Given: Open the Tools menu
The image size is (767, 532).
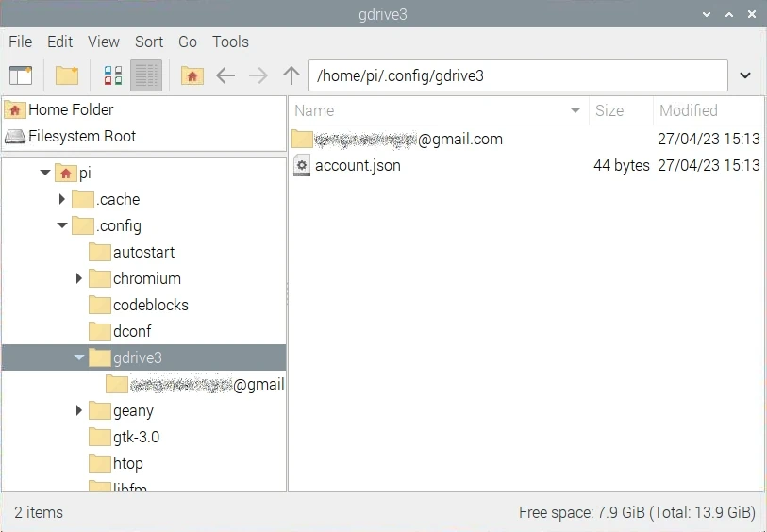Looking at the screenshot, I should 230,42.
